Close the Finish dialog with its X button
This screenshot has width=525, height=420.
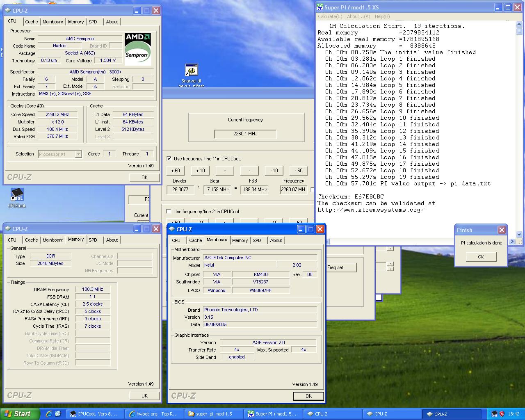(502, 230)
